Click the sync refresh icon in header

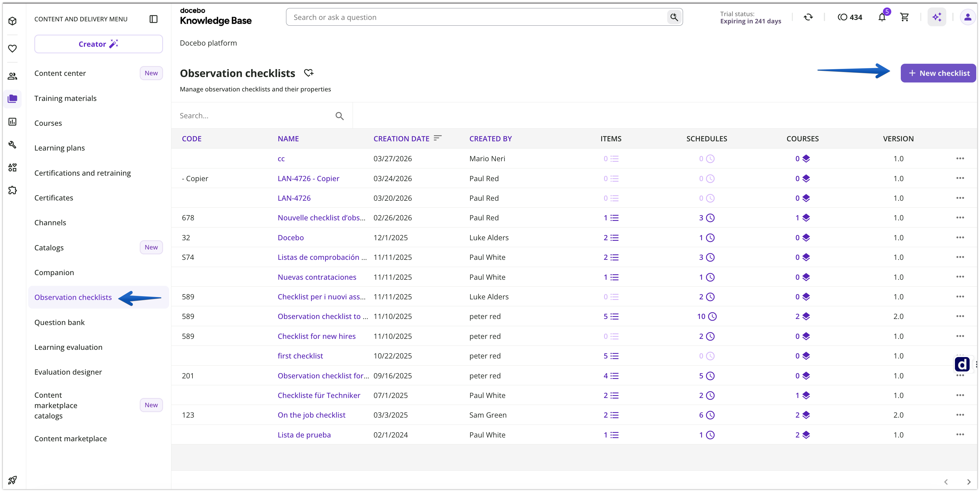pos(808,17)
